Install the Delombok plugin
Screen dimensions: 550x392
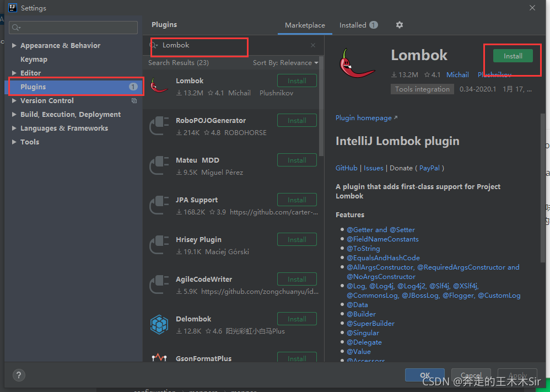click(296, 319)
